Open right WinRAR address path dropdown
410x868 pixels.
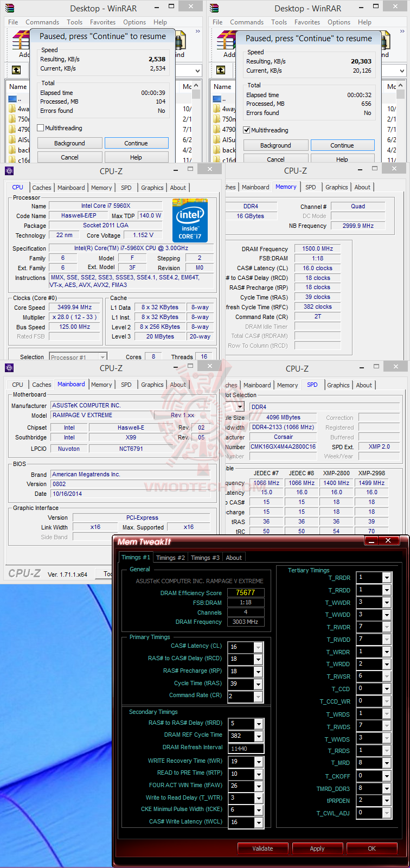point(402,71)
